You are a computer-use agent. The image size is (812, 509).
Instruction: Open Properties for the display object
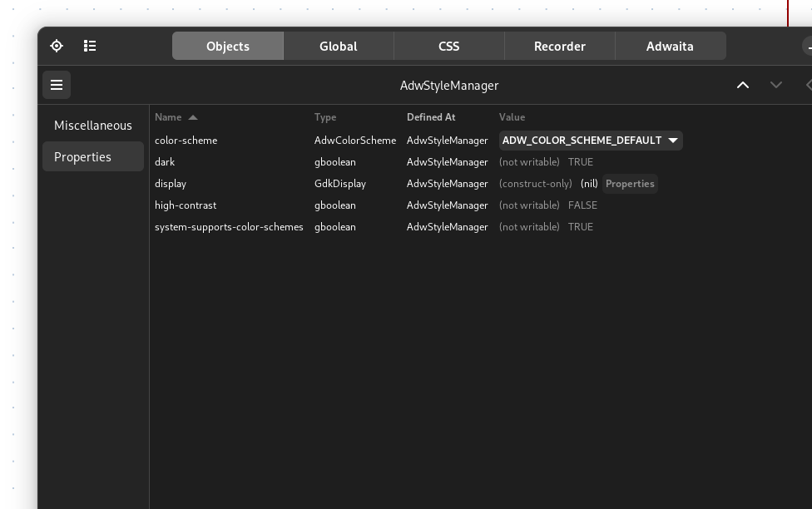(630, 183)
